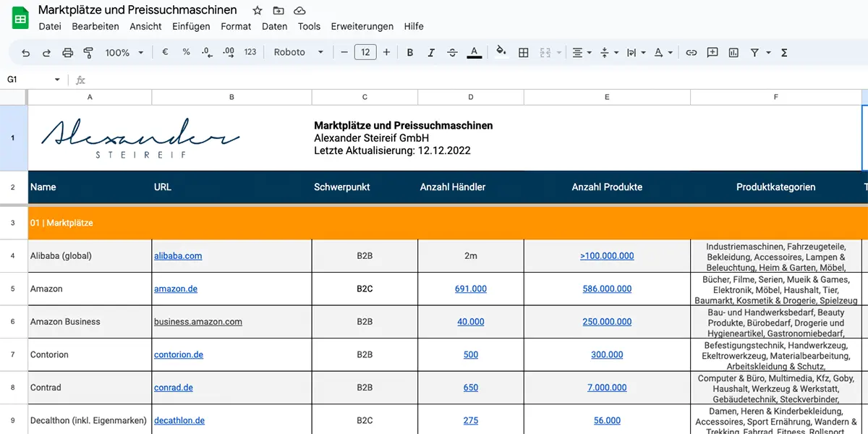Click the 586.000.000 products link
The image size is (868, 434).
(607, 289)
